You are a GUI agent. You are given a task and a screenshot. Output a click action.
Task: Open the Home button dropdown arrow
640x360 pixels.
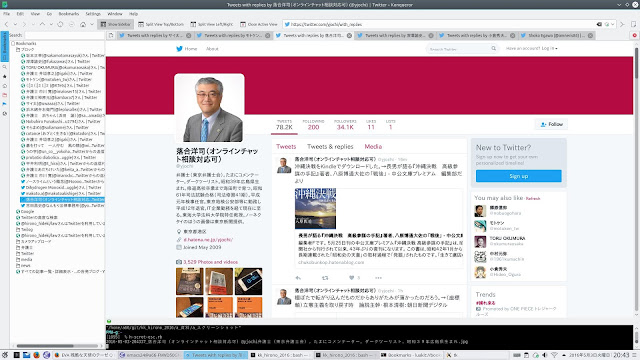tap(92, 24)
